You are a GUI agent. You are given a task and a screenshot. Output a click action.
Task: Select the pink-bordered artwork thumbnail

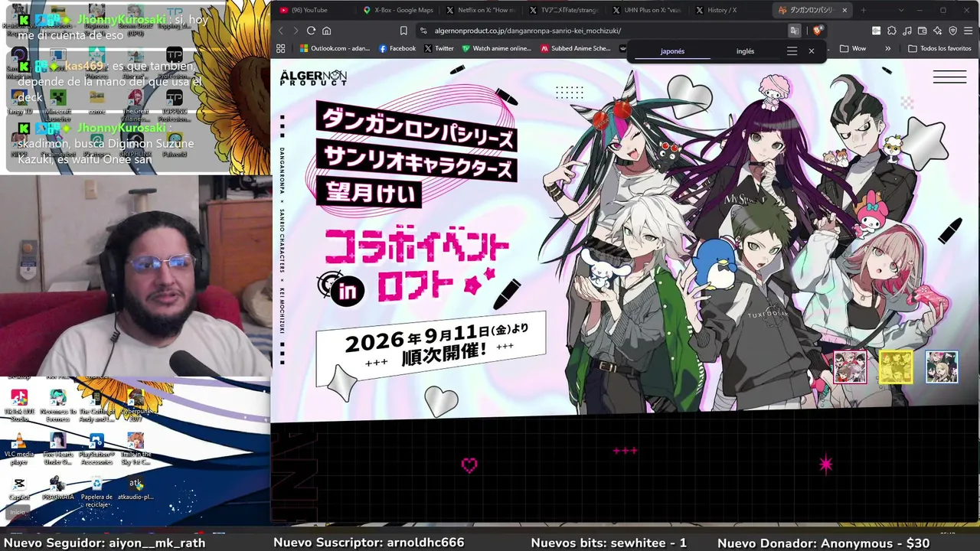[x=850, y=367]
